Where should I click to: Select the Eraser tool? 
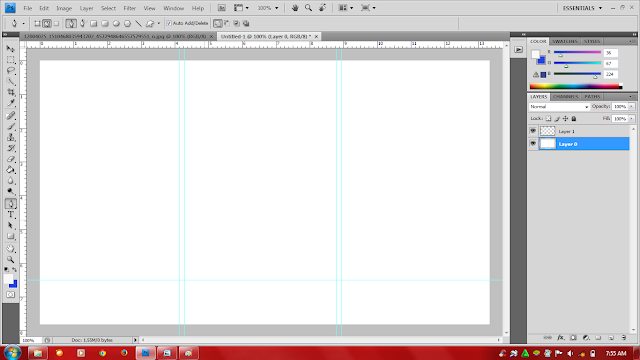tap(11, 159)
